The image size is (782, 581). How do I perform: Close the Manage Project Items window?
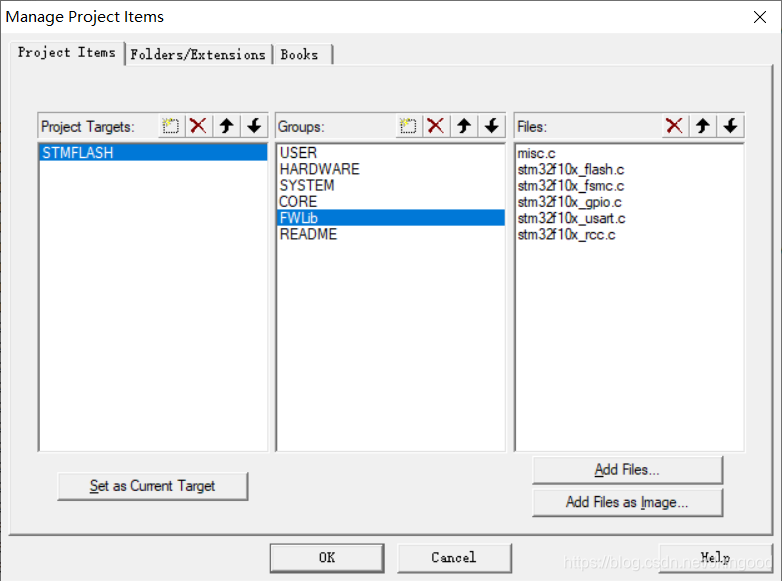760,17
